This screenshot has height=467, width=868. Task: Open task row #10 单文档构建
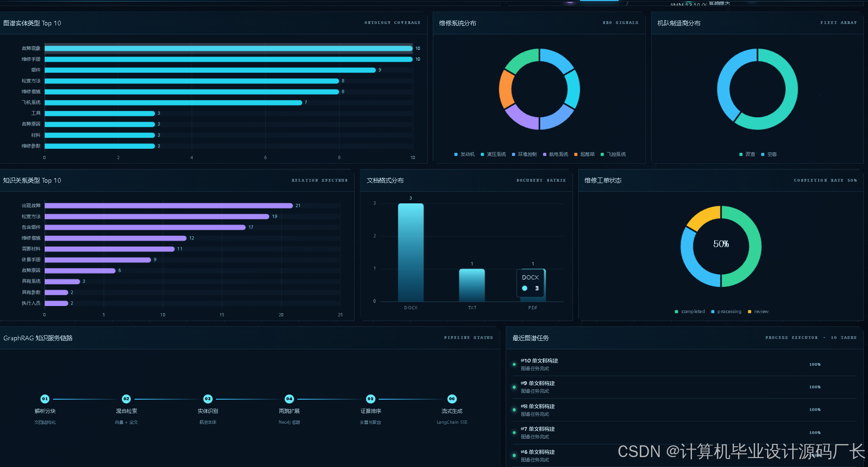[685, 364]
